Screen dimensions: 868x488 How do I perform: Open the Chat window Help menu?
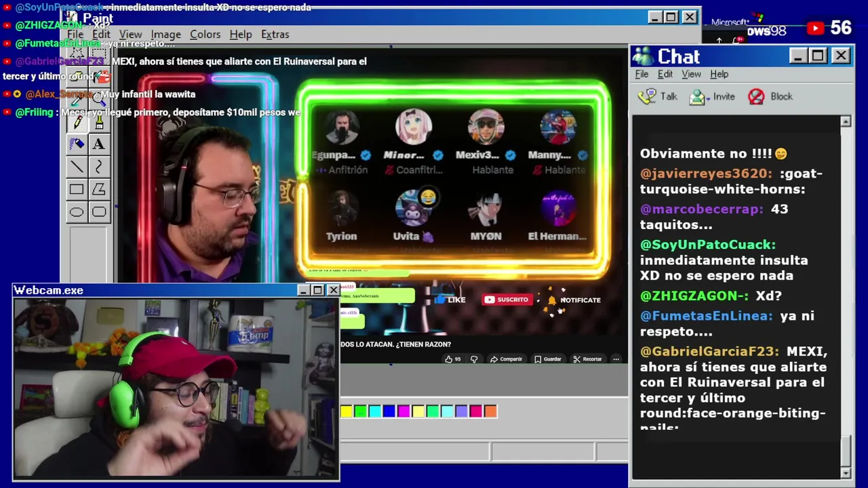719,74
